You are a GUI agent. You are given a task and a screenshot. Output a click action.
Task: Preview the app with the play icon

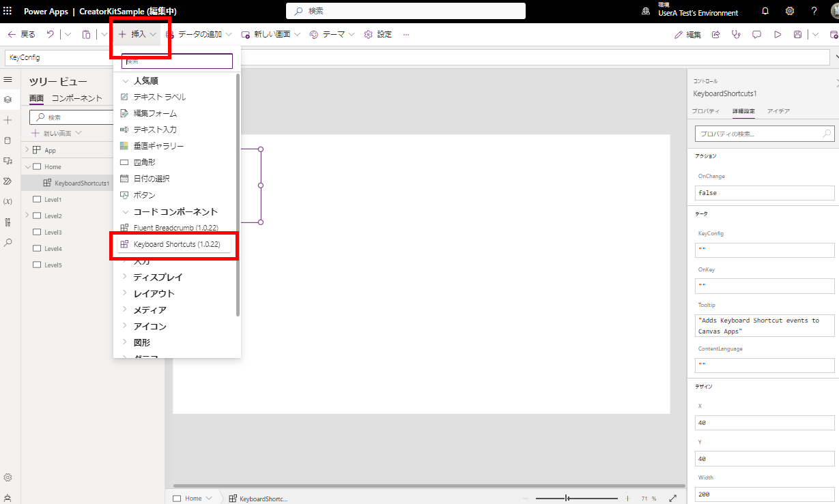[x=778, y=34]
